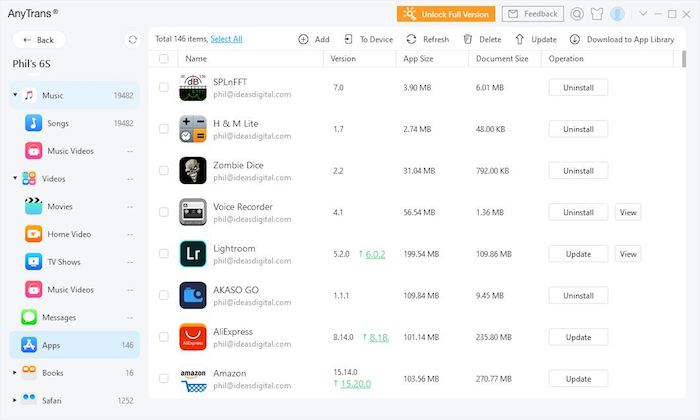Sort by App Size column header
Screen dimensions: 700x420
pos(432,58)
